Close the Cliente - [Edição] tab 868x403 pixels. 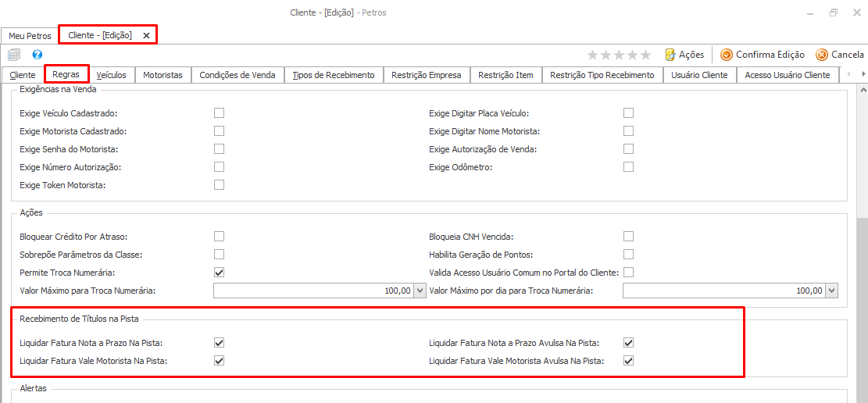tap(146, 35)
